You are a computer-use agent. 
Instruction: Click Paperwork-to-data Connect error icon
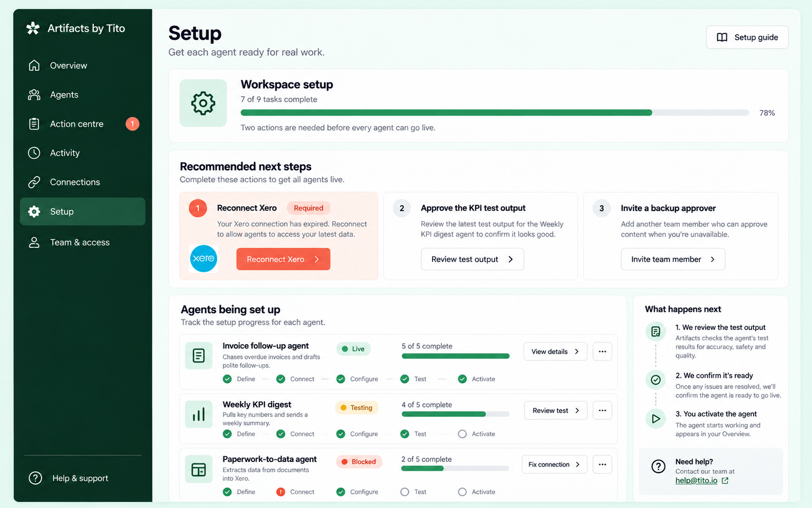click(x=281, y=492)
